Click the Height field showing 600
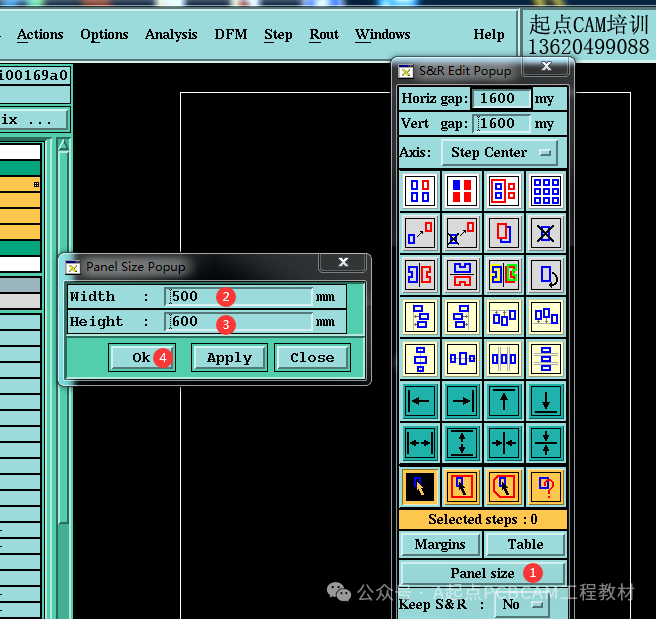This screenshot has height=619, width=656. tap(238, 322)
